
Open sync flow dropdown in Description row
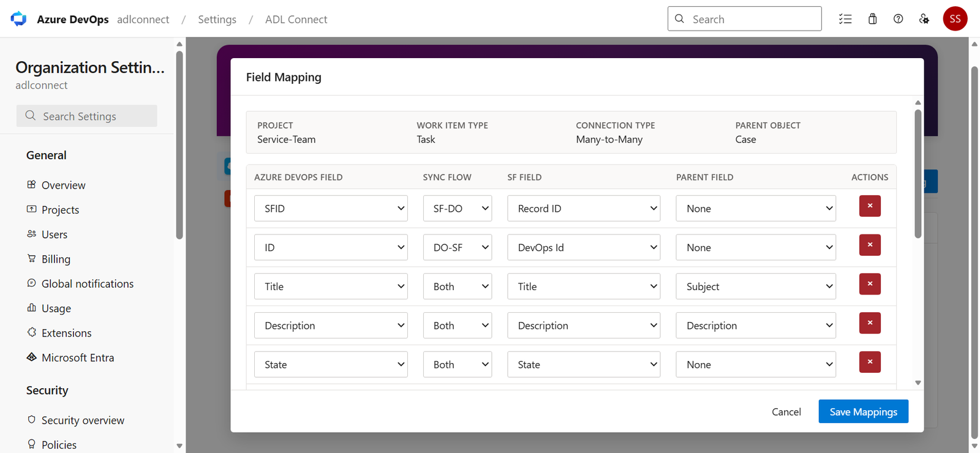pyautogui.click(x=458, y=325)
